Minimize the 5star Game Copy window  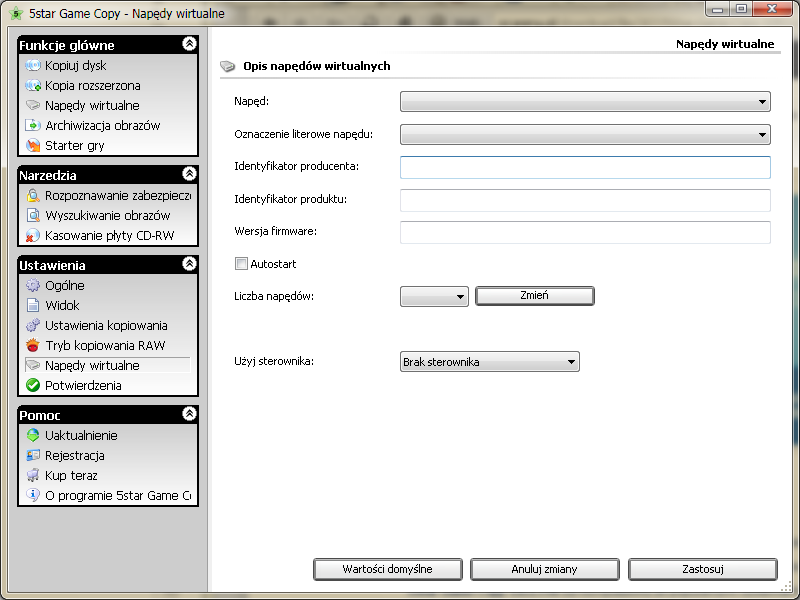[x=717, y=9]
